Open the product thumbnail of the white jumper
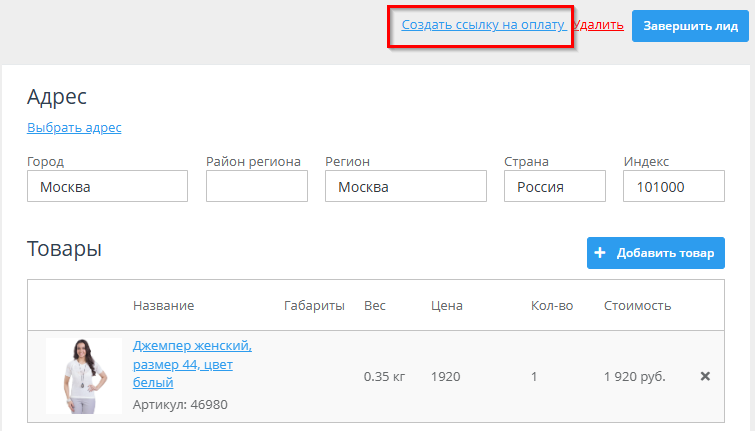 84,376
